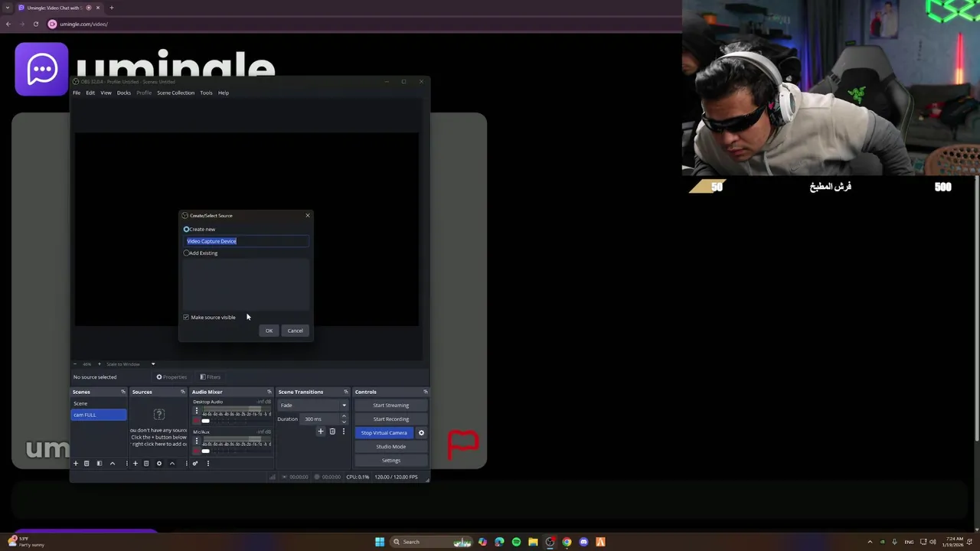
Task: Mute Mic/Aux channel
Action: [196, 451]
